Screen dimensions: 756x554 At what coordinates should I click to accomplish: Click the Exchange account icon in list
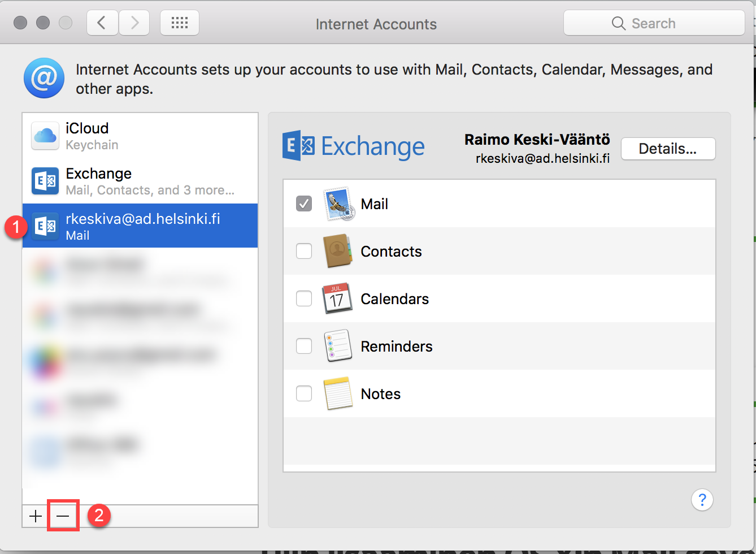[45, 181]
